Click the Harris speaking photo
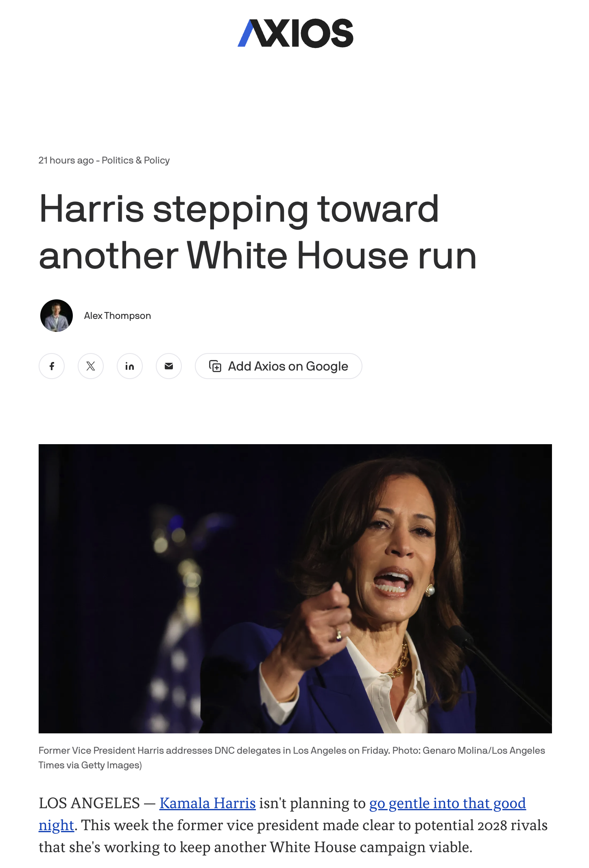The image size is (589, 868). coord(295,589)
